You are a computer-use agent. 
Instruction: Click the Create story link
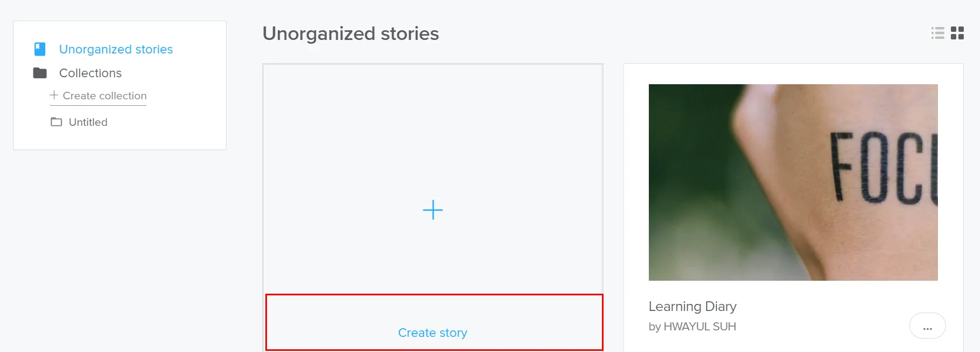[x=433, y=333]
